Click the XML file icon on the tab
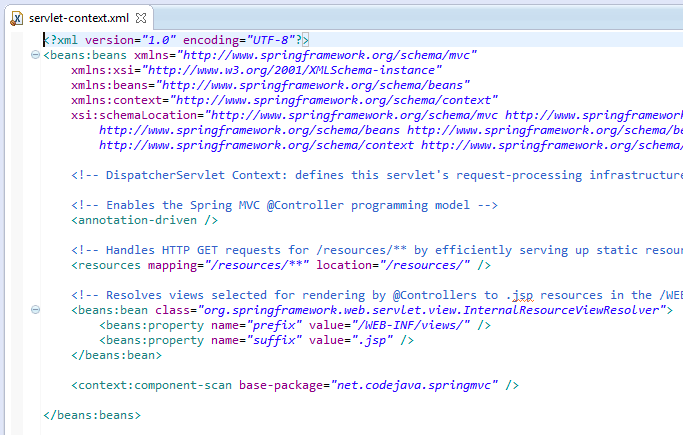This screenshot has height=435, width=683. click(x=17, y=18)
